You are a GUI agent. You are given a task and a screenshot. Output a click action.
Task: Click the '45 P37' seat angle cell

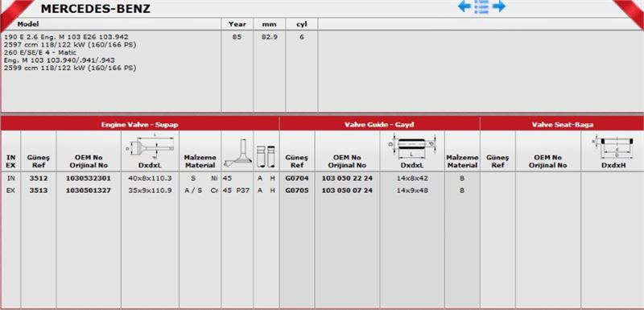coord(236,191)
